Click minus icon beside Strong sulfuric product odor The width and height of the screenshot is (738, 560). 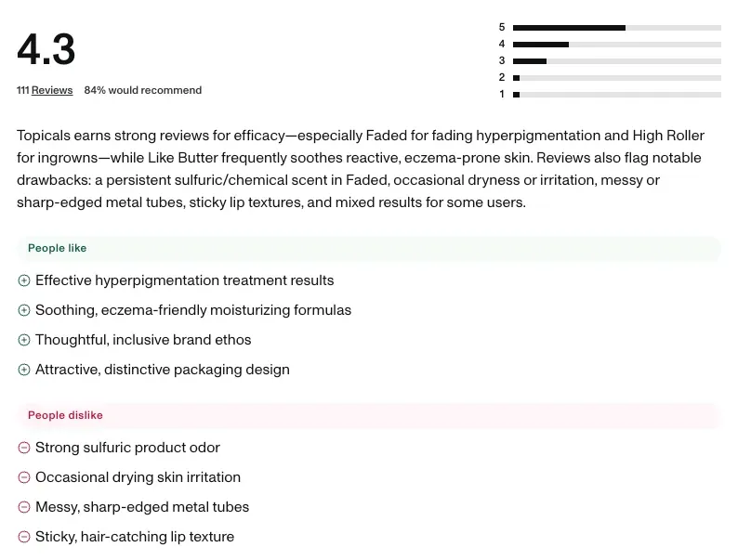(24, 448)
